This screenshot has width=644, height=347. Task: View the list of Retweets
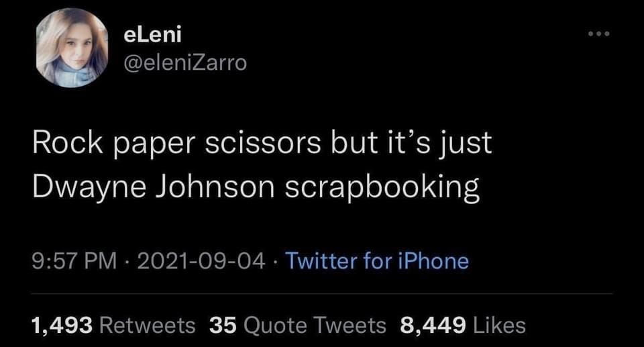coord(113,326)
